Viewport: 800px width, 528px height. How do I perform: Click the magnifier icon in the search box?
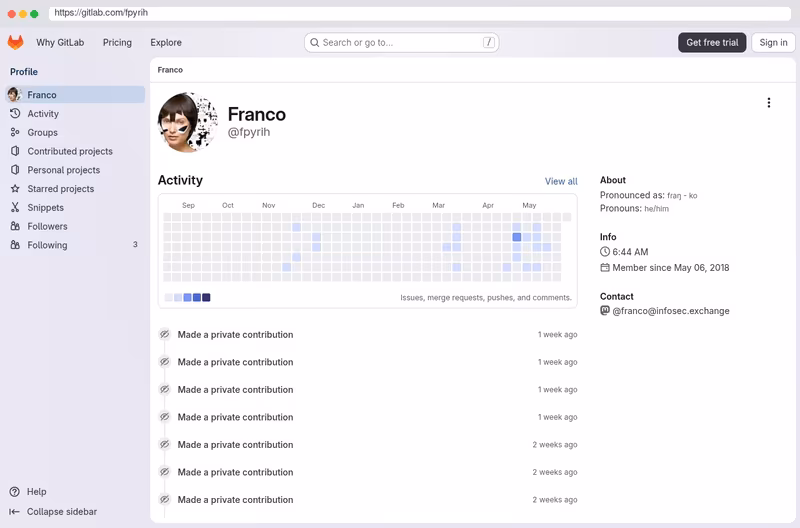pyautogui.click(x=315, y=42)
